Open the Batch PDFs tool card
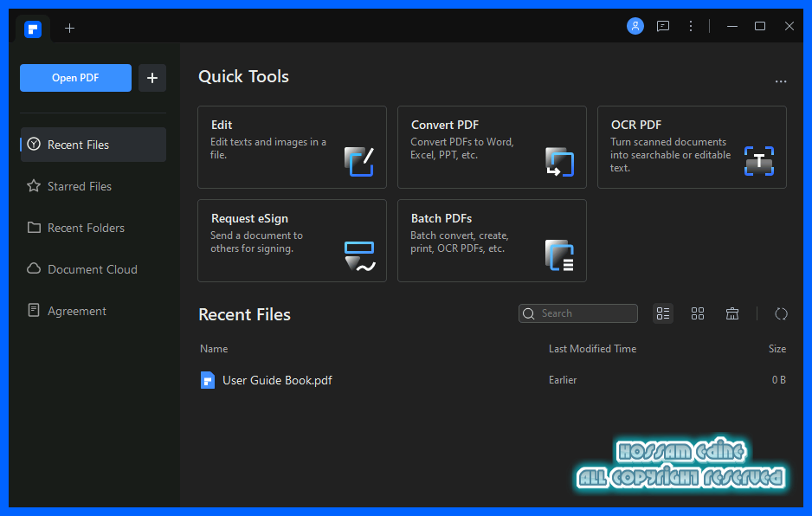This screenshot has width=812, height=516. click(492, 241)
